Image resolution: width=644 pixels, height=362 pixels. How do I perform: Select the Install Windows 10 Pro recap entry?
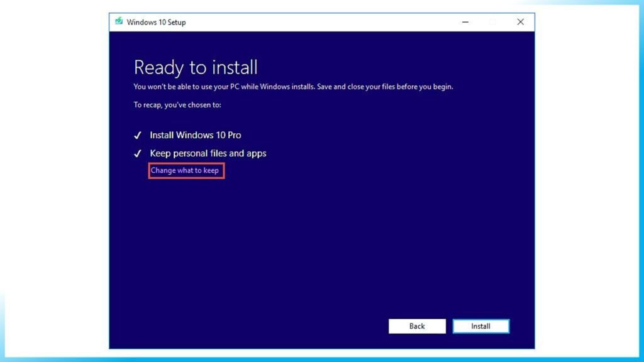(x=196, y=134)
